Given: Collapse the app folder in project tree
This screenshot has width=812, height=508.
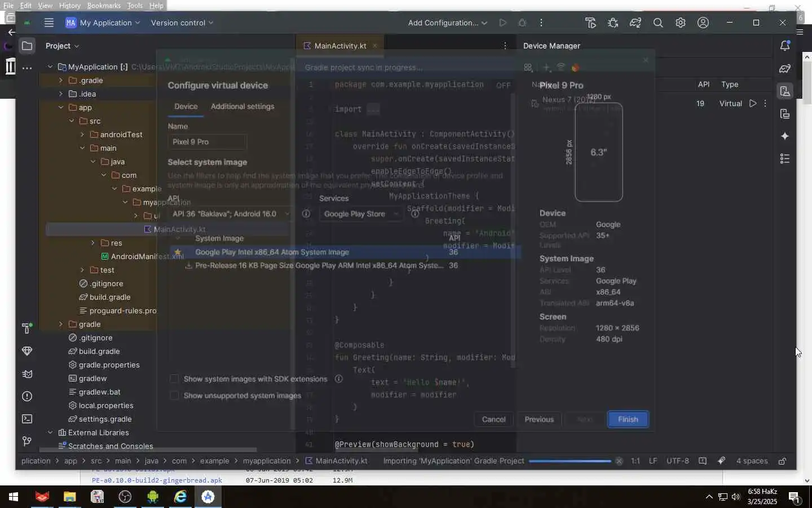Looking at the screenshot, I should [x=61, y=107].
